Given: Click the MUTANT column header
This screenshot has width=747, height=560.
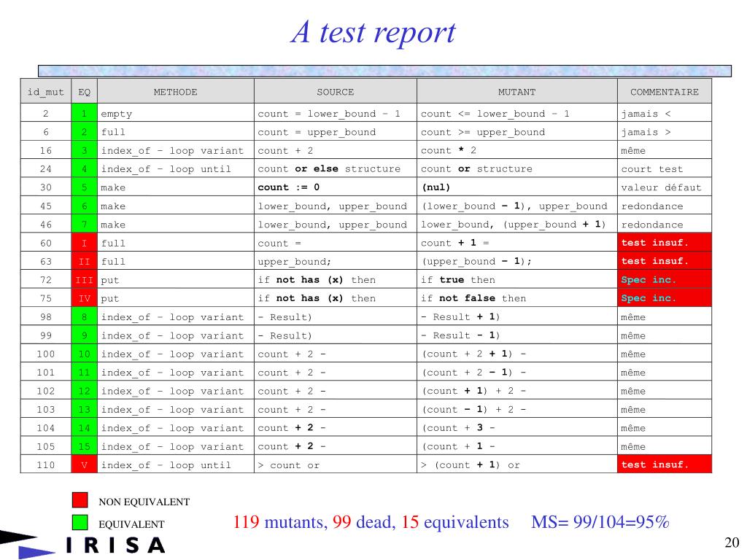Looking at the screenshot, I should click(517, 91).
